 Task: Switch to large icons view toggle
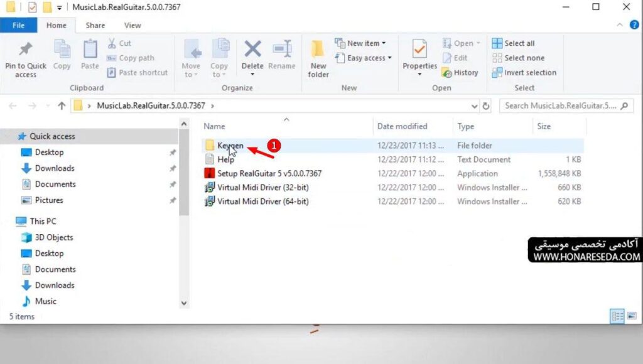pos(632,316)
